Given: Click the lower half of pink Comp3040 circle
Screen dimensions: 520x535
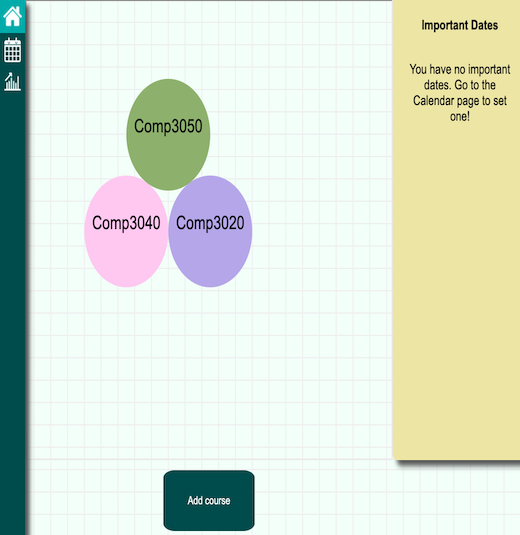Looking at the screenshot, I should 126,259.
